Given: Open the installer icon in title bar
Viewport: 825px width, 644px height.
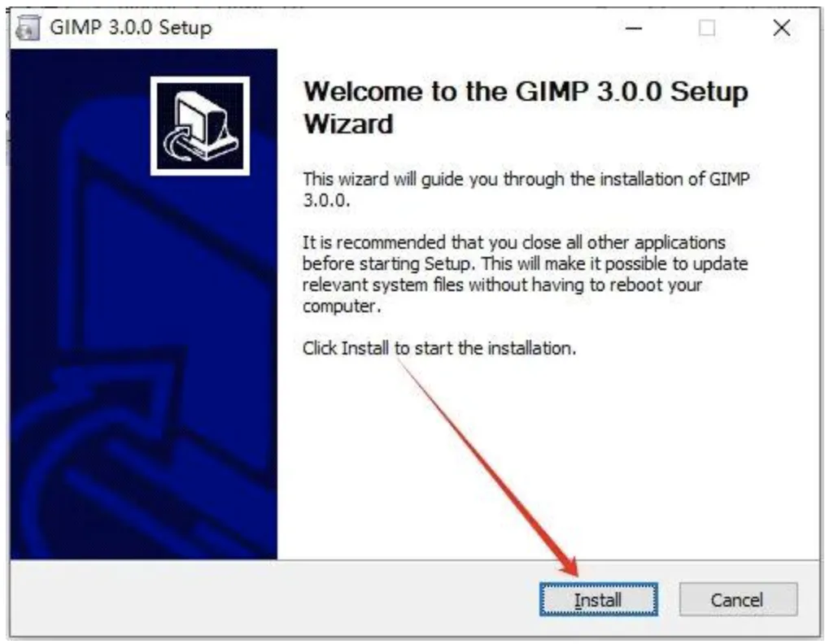Looking at the screenshot, I should click(x=28, y=28).
